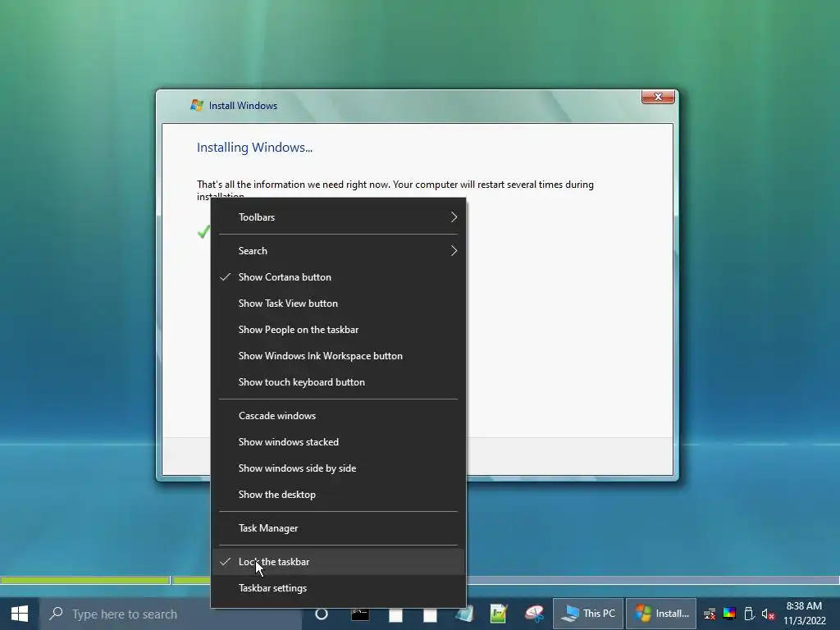Image resolution: width=840 pixels, height=630 pixels.
Task: Toggle Show Windows Ink Workspace button
Action: [x=339, y=356]
